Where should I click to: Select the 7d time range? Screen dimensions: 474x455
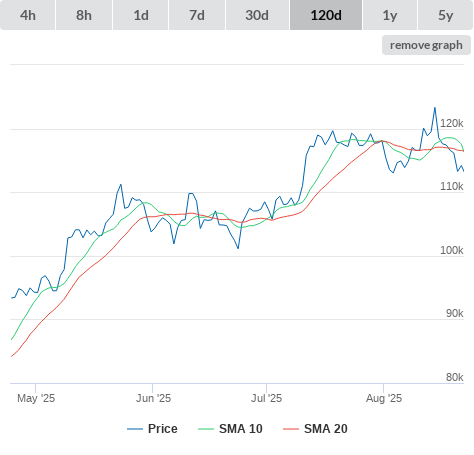(x=197, y=15)
